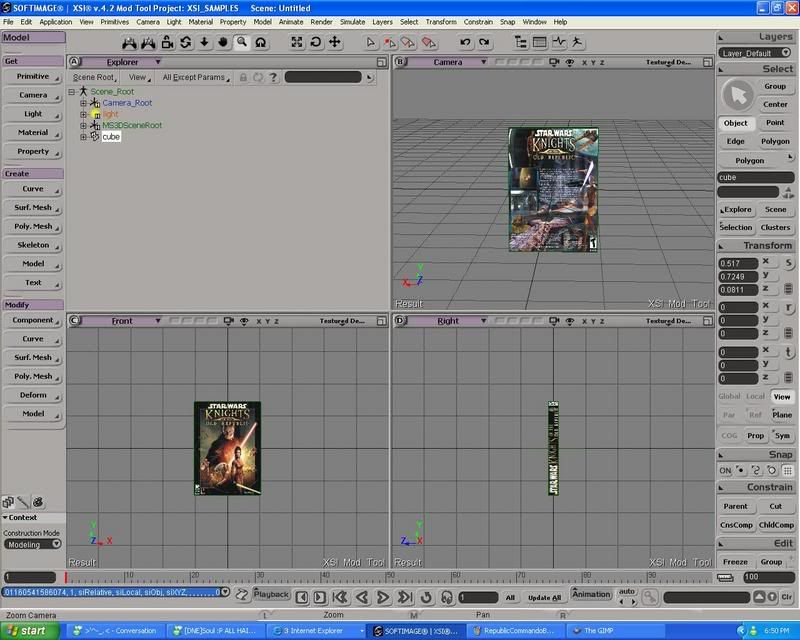This screenshot has width=800, height=640.
Task: Select the Rotate transform tool
Action: 315,42
